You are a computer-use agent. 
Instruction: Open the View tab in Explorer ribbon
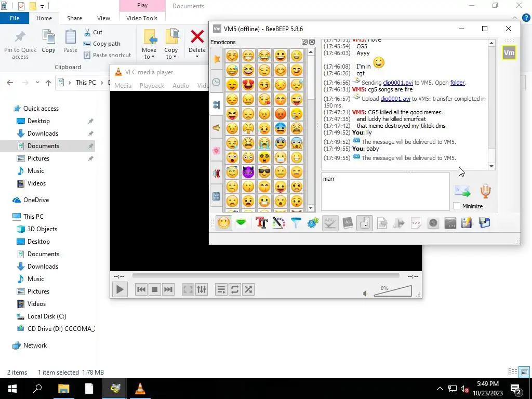coord(103,18)
